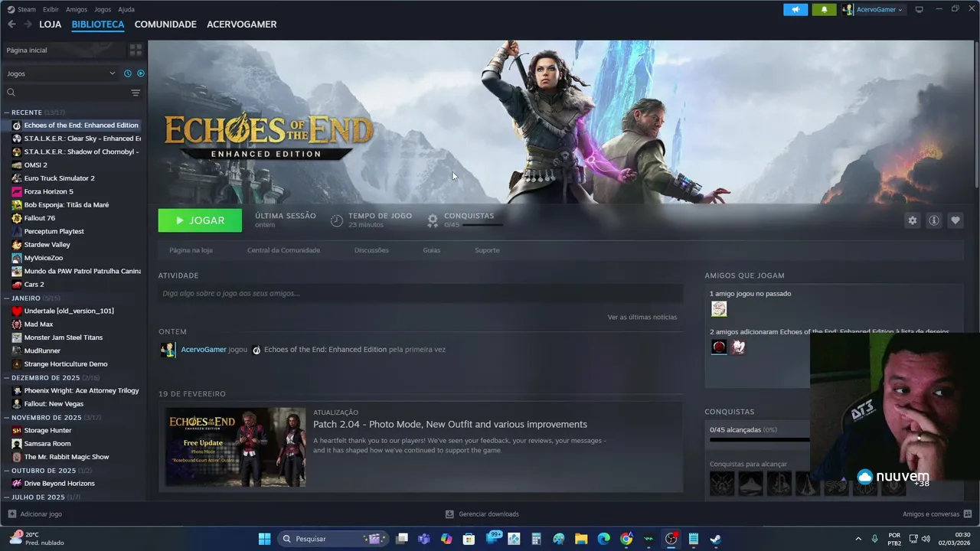Open Central da Comunidade link
Viewport: 980px width, 551px height.
(283, 250)
